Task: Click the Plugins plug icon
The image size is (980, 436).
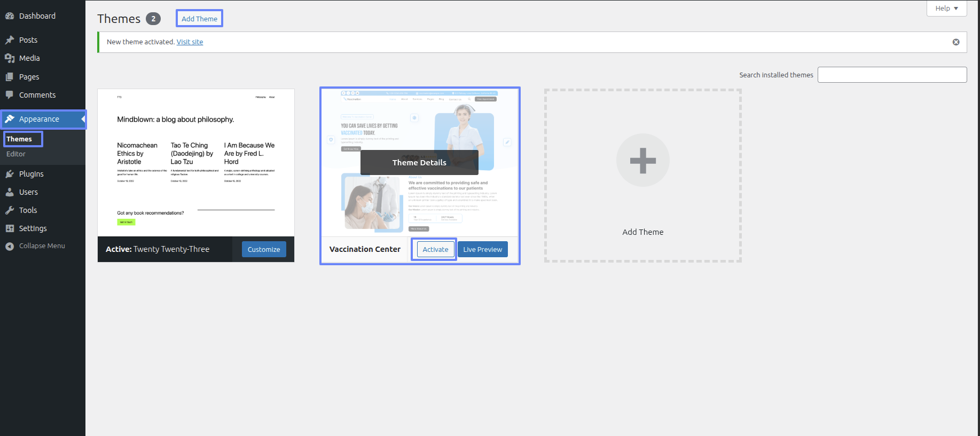Action: (x=10, y=174)
